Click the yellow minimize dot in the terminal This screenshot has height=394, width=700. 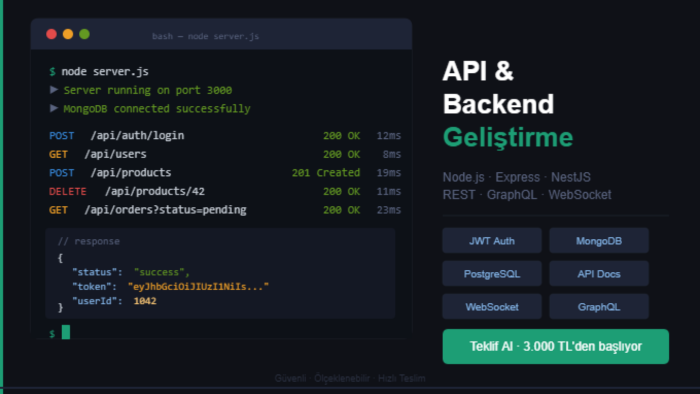pyautogui.click(x=68, y=34)
